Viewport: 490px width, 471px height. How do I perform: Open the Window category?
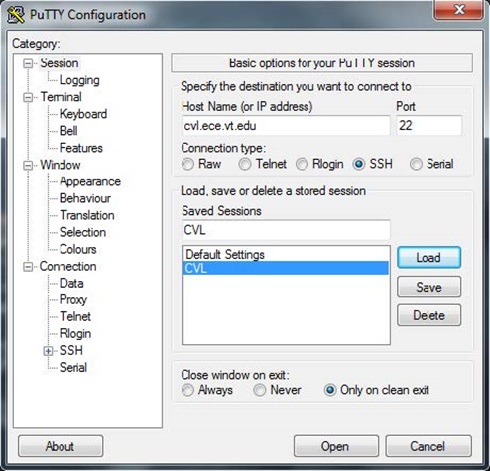[x=60, y=165]
